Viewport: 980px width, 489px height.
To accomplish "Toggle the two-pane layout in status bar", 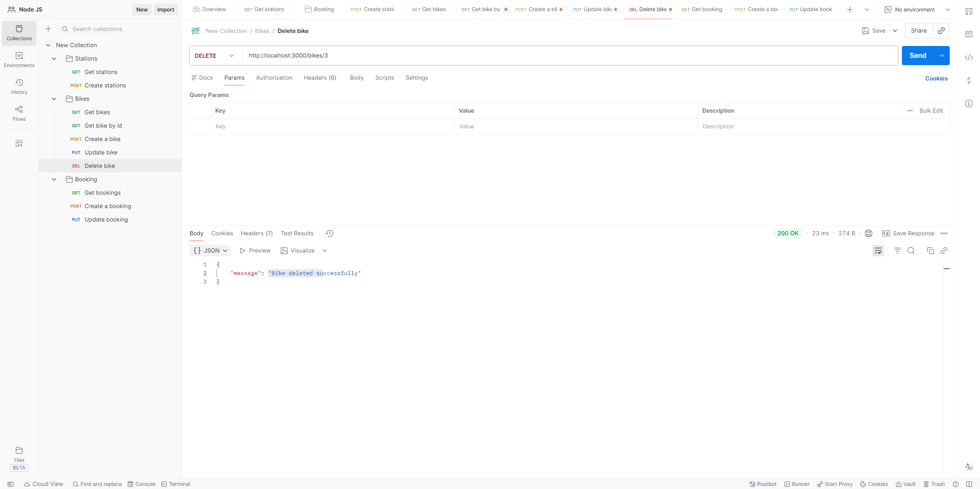I will [969, 484].
